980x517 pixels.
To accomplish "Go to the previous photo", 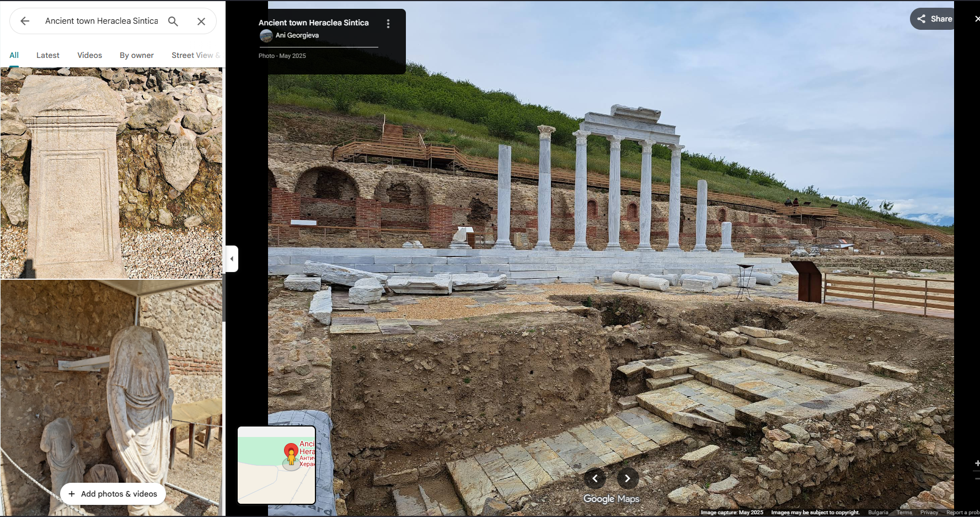I will click(x=595, y=478).
